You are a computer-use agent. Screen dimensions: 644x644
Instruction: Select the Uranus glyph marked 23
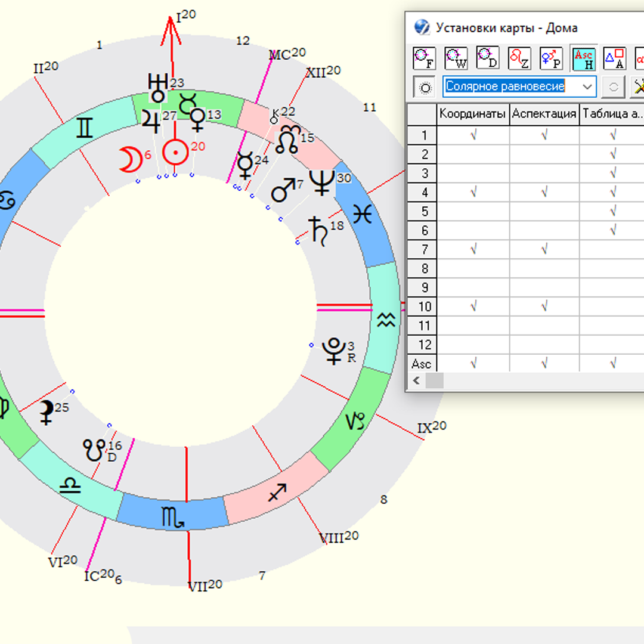coord(158,88)
